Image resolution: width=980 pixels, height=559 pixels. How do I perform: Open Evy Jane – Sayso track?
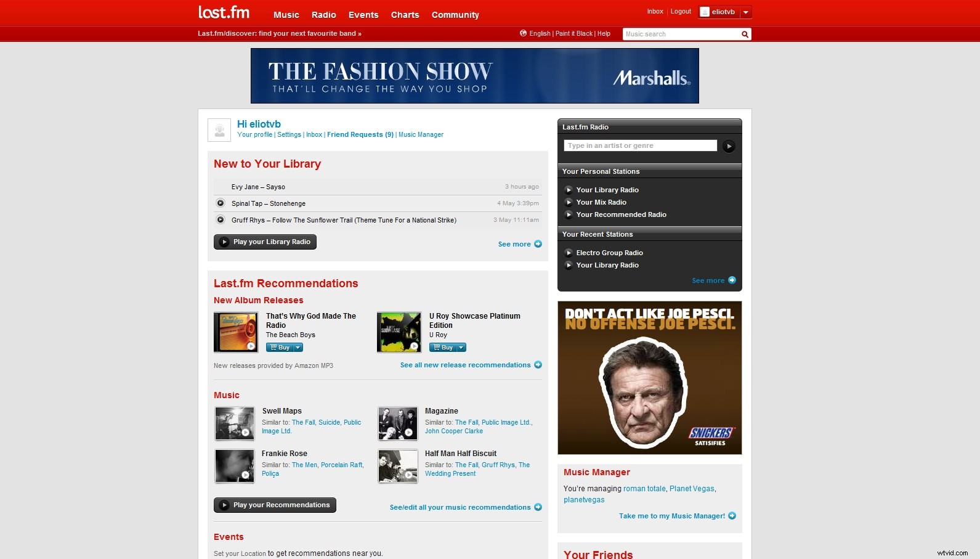tap(258, 187)
